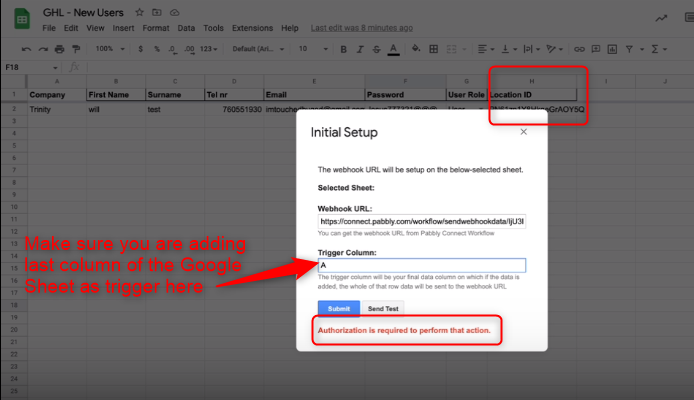
Task: Open the 123 number format dropdown
Action: (x=208, y=49)
